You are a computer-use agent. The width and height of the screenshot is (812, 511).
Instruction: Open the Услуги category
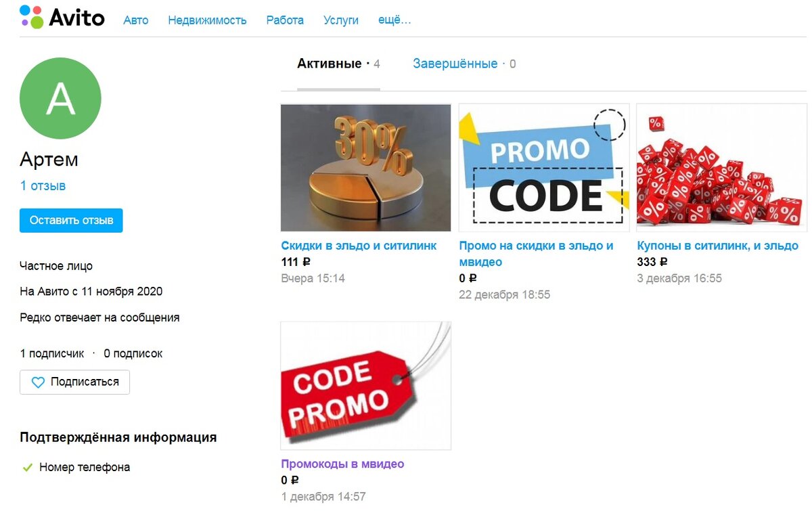[341, 20]
